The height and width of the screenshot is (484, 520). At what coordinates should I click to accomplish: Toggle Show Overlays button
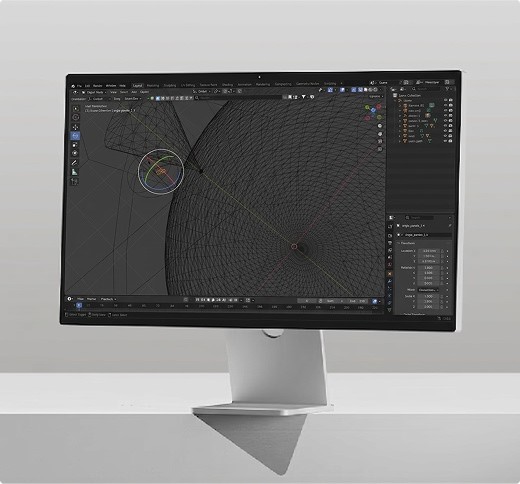[342, 90]
